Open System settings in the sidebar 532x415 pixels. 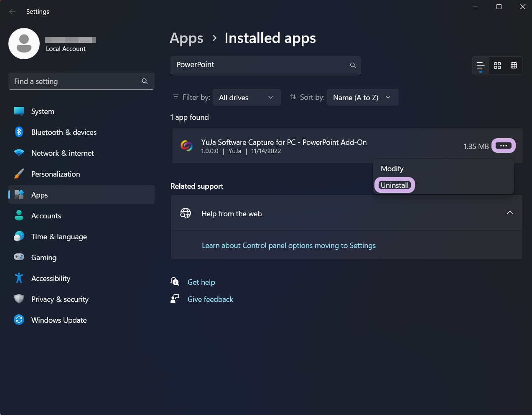tap(81, 111)
